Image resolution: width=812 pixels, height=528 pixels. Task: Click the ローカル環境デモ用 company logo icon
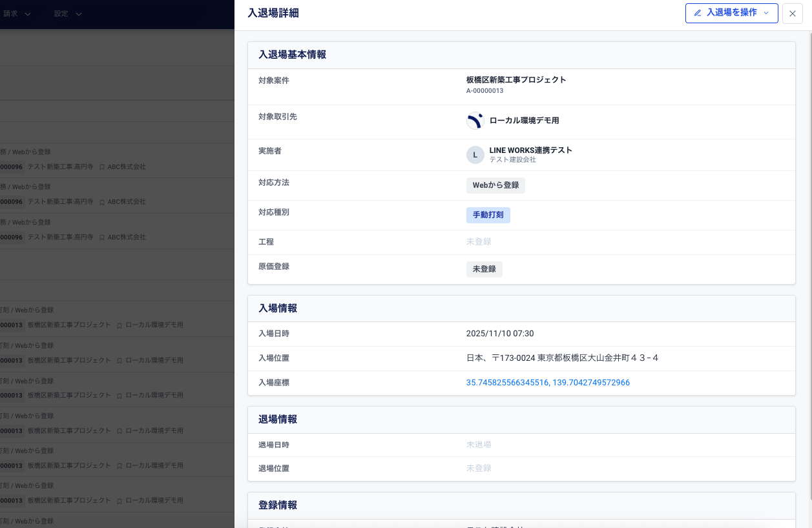[475, 121]
